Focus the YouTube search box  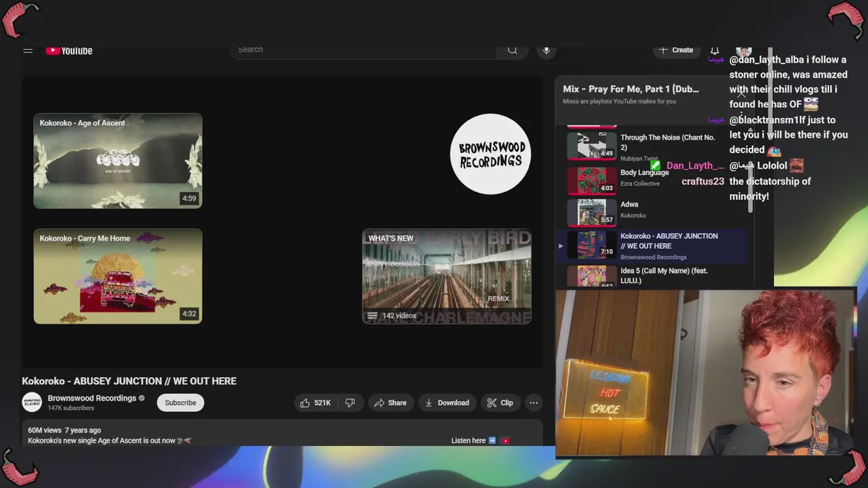point(363,49)
